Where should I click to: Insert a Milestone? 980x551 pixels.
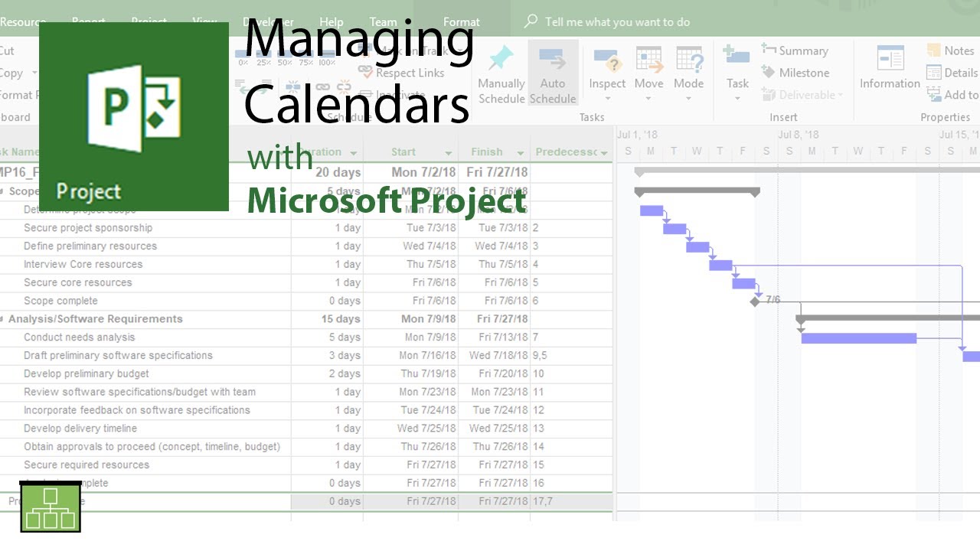tap(795, 73)
